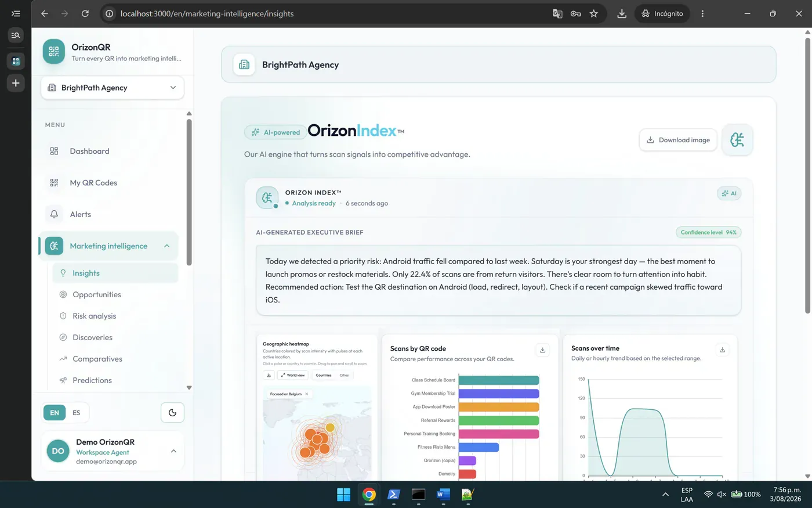The image size is (812, 508).
Task: Click the browser address bar URL
Action: (x=207, y=13)
